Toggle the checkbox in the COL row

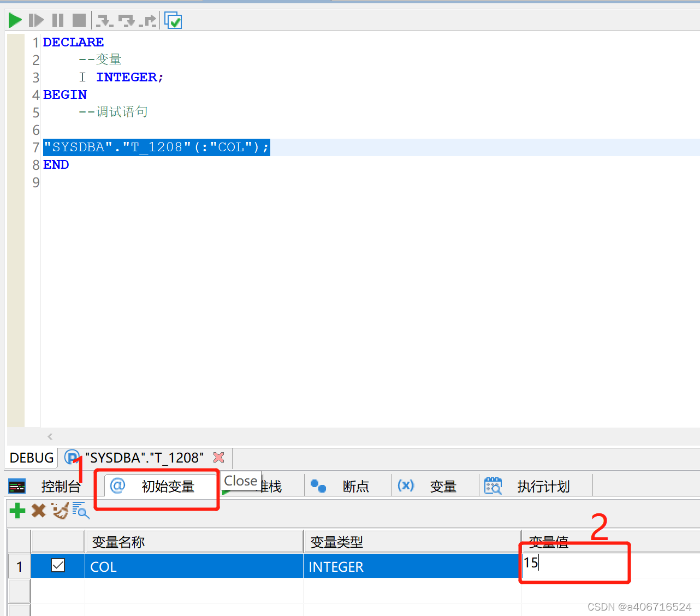click(x=58, y=565)
